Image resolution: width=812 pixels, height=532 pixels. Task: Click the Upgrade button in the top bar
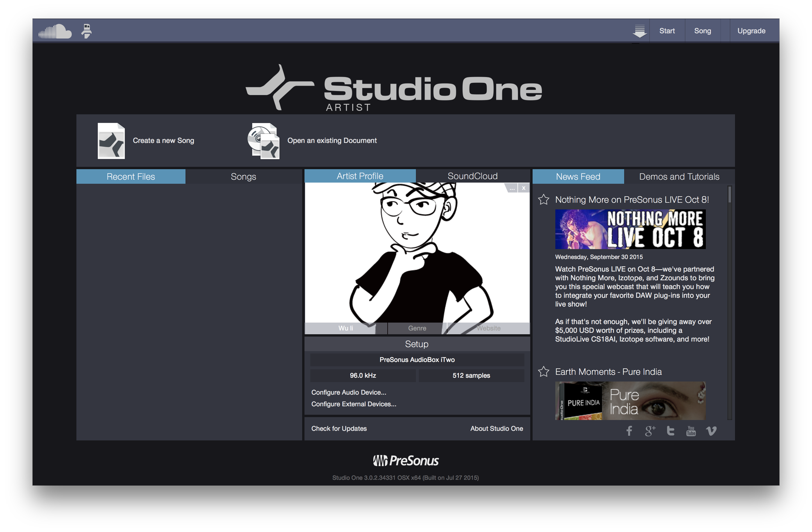tap(751, 30)
